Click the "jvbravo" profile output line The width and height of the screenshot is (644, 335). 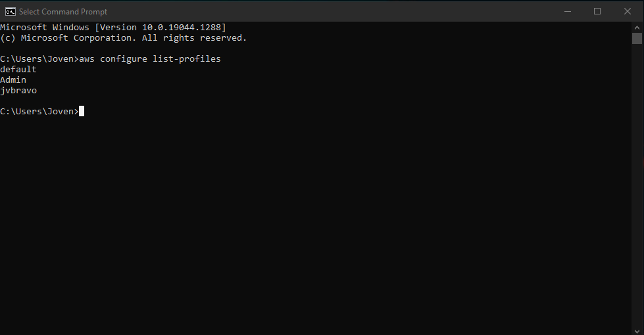pyautogui.click(x=18, y=90)
